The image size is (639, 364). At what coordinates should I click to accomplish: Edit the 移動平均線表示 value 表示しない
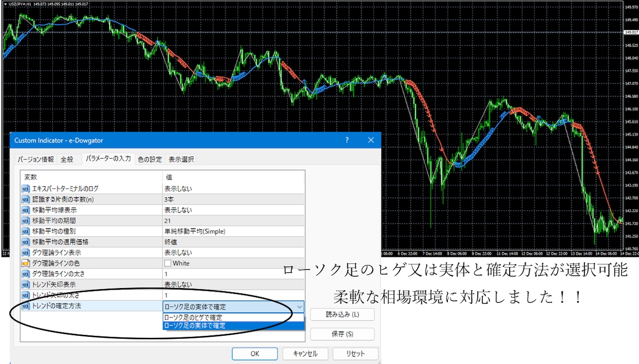pos(234,210)
